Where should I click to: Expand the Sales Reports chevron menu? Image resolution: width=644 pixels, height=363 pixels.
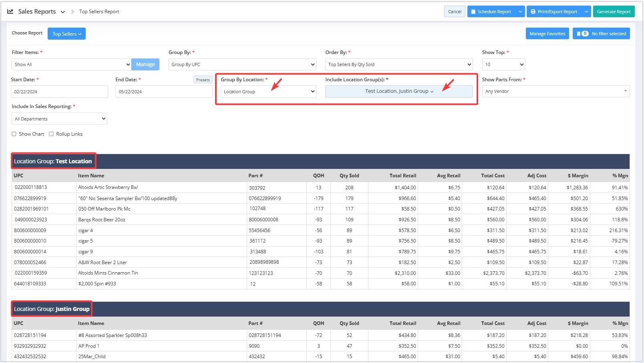[x=62, y=12]
